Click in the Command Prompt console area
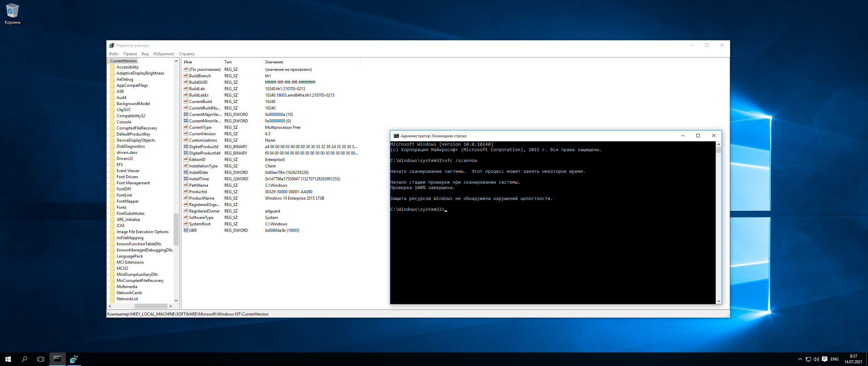The width and height of the screenshot is (868, 366). click(553, 223)
